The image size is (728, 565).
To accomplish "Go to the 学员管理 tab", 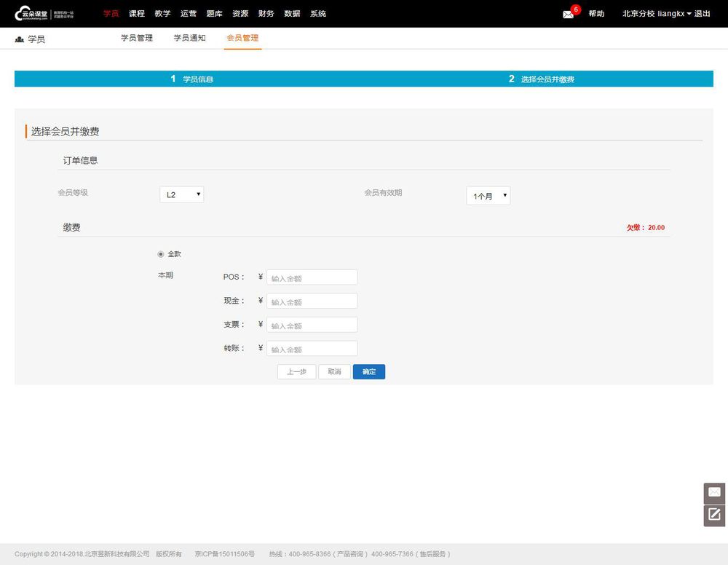I will coord(137,38).
